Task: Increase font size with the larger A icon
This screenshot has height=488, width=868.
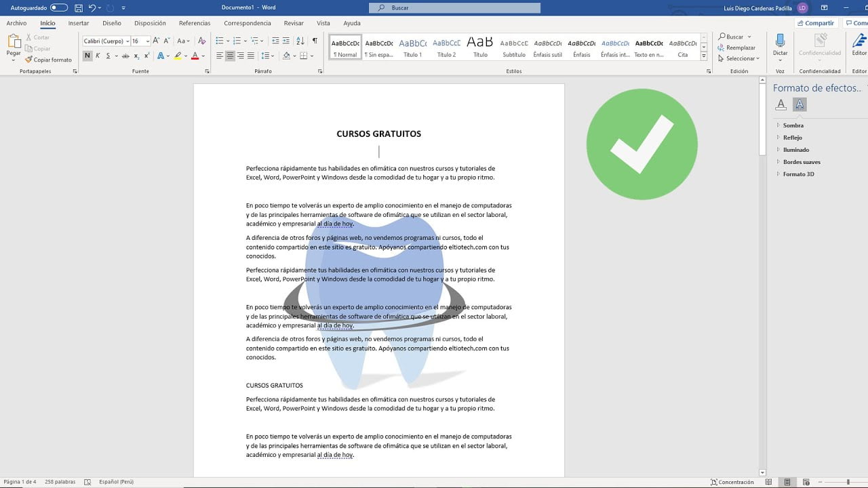Action: tap(156, 41)
